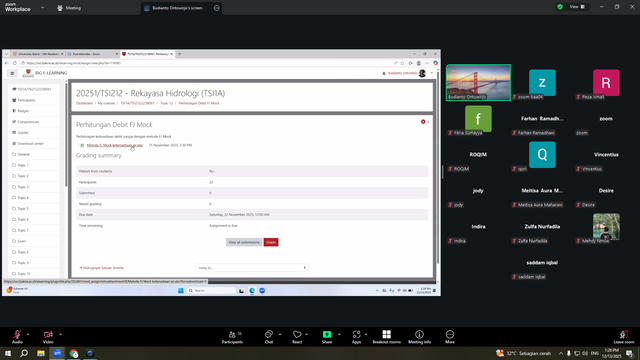Viewport: 640px width, 360px height.
Task: Open Windows search from taskbar
Action: point(24,353)
